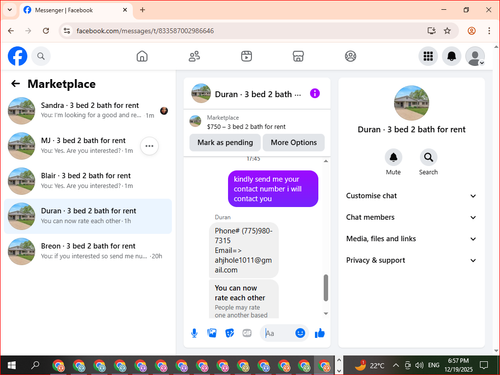Close the Messenger | Facebook tab
Screen dimensions: 500x375
[125, 10]
